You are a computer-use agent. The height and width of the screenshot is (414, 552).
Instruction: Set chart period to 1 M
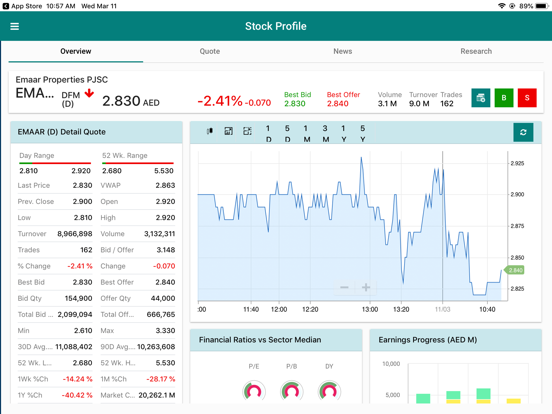click(306, 134)
